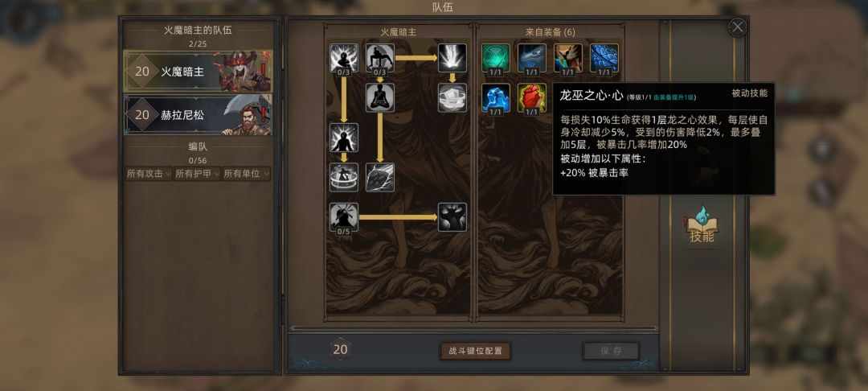The image size is (868, 391).
Task: Click the shield with lightning skill icon
Action: tap(379, 177)
